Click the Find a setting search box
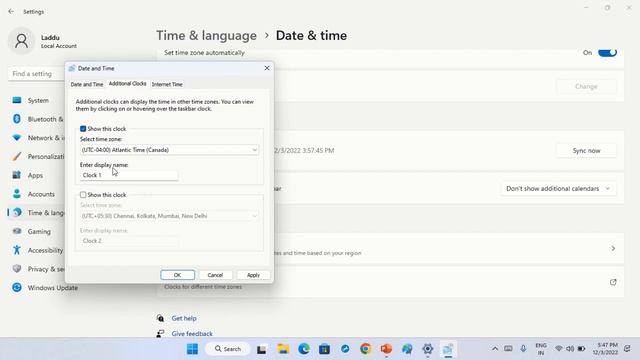 tap(36, 74)
